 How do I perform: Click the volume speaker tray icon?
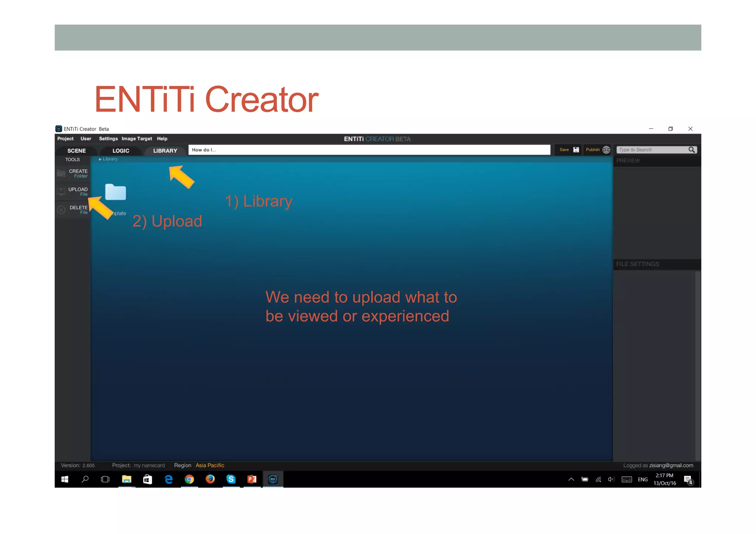(x=611, y=479)
